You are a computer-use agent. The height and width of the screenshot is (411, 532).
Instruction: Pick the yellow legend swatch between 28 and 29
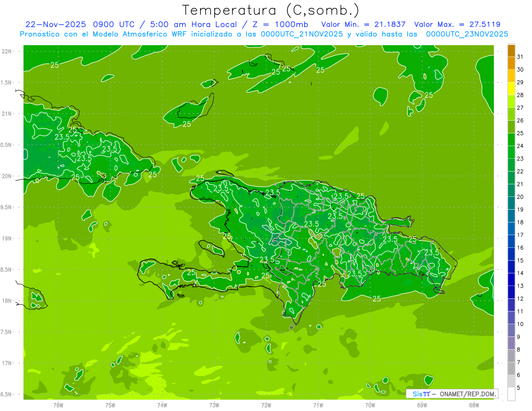[511, 89]
